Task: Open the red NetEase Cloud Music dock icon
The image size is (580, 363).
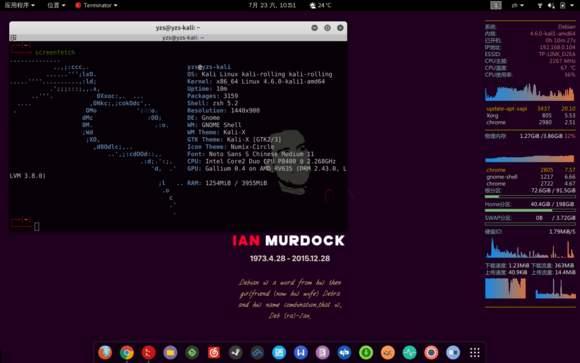Action: 214,353
